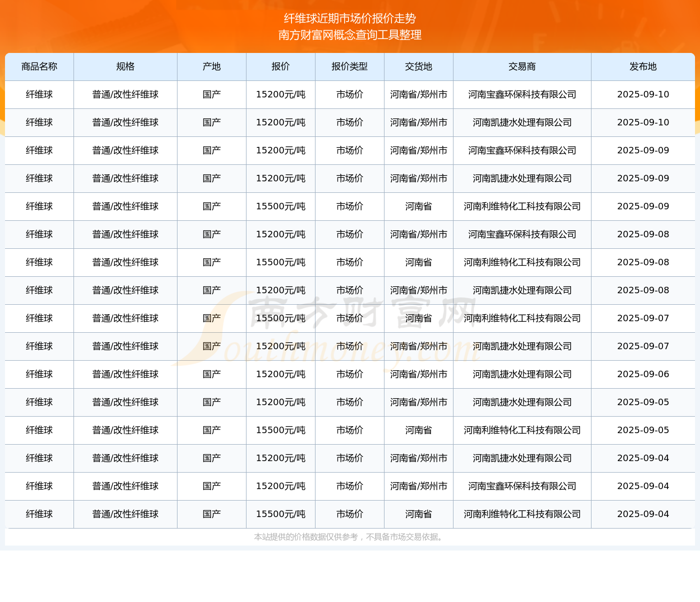Select 河南宝鑫环保科技有限公司 in the 2025-09-08 row
Viewport: 700px width, 602px height.
[522, 234]
